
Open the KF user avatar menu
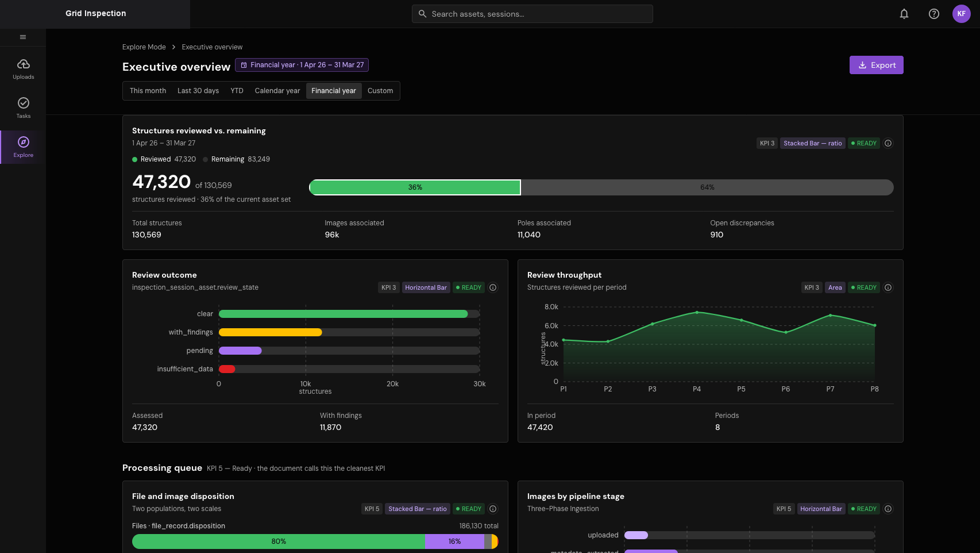(962, 14)
